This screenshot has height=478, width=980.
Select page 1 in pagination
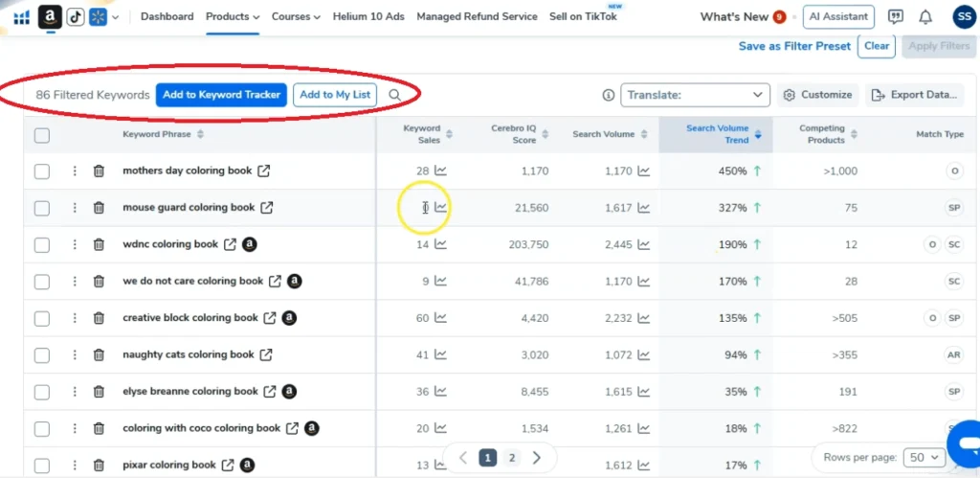[x=487, y=458]
